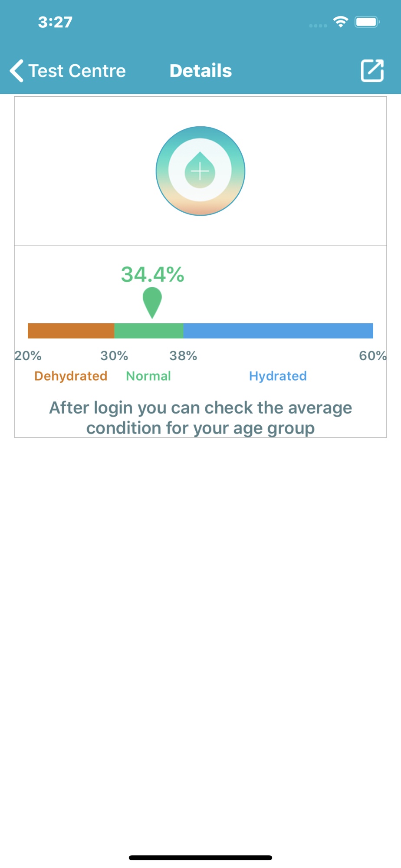The width and height of the screenshot is (401, 868).
Task: Tap the 3:27 clock in status bar
Action: pyautogui.click(x=55, y=22)
